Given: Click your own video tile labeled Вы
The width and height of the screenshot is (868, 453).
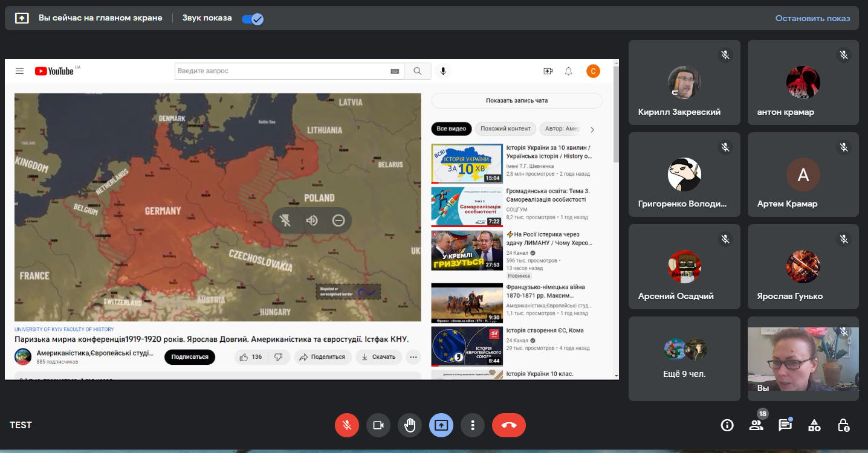Looking at the screenshot, I should coord(803,359).
